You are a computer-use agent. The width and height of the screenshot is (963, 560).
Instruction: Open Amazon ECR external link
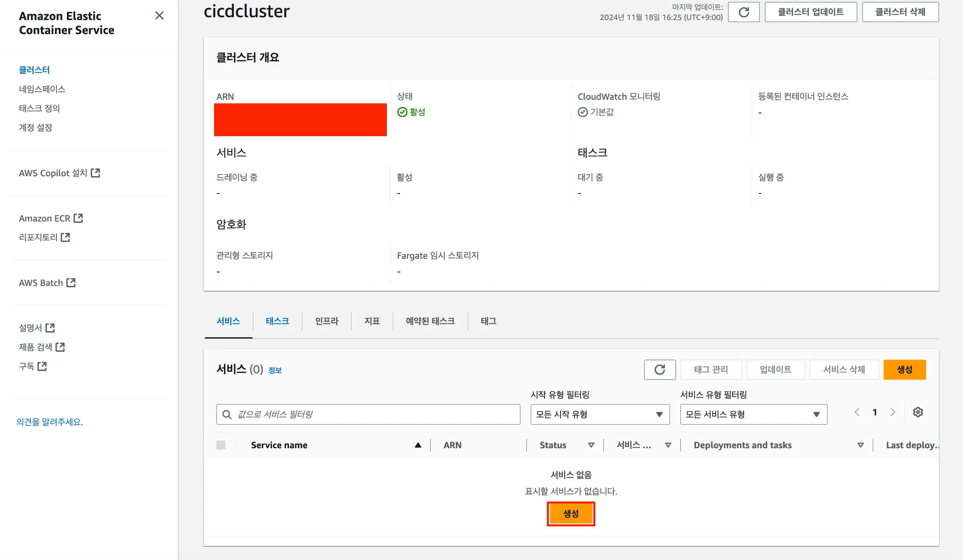click(51, 218)
